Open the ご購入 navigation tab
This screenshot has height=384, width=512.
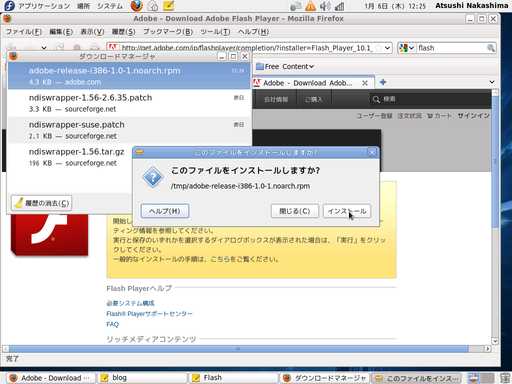pyautogui.click(x=314, y=99)
